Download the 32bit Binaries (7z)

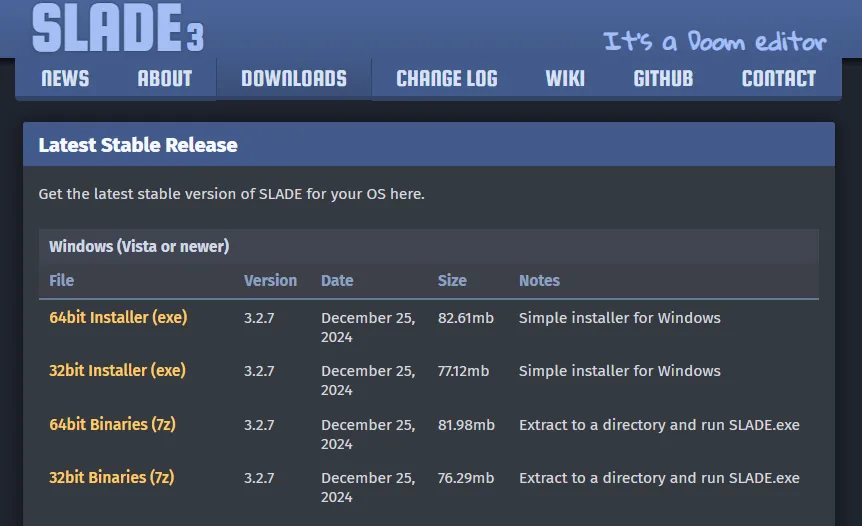coord(112,477)
